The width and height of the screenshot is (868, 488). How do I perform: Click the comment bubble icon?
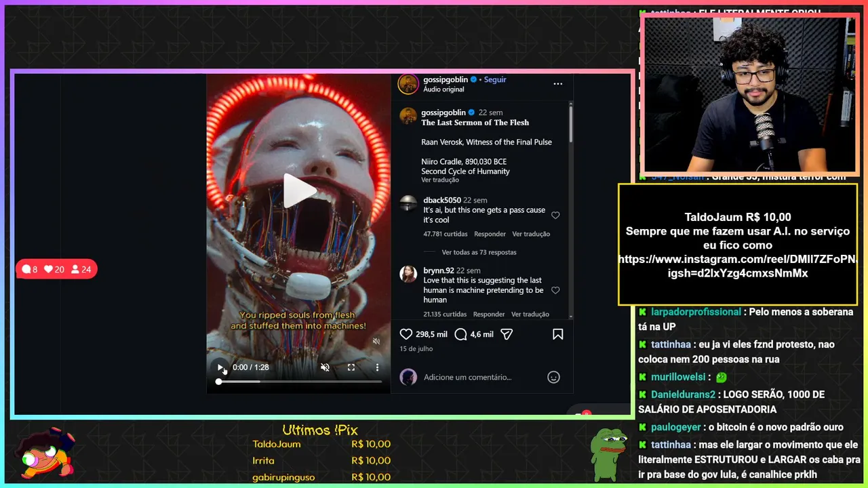pos(460,334)
